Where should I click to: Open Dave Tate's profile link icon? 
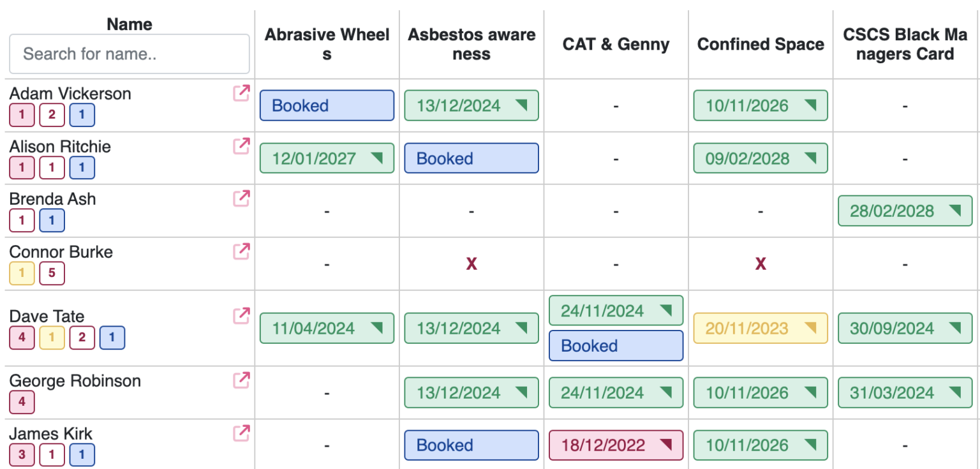[x=241, y=316]
